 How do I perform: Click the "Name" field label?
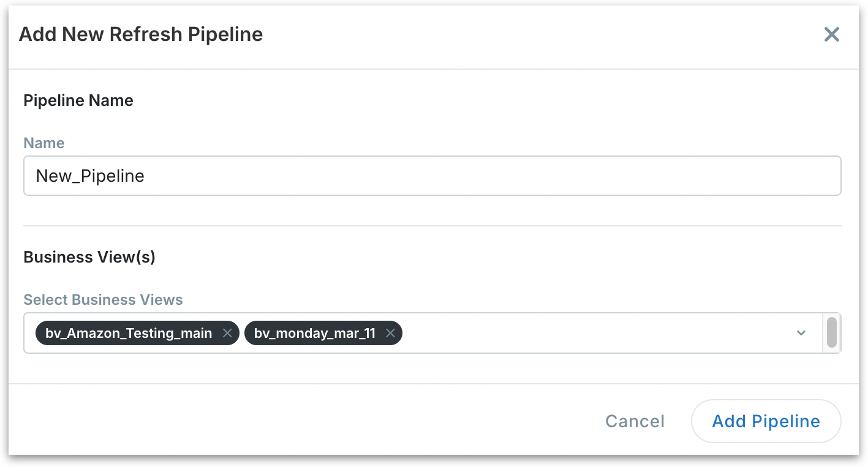pyautogui.click(x=43, y=143)
